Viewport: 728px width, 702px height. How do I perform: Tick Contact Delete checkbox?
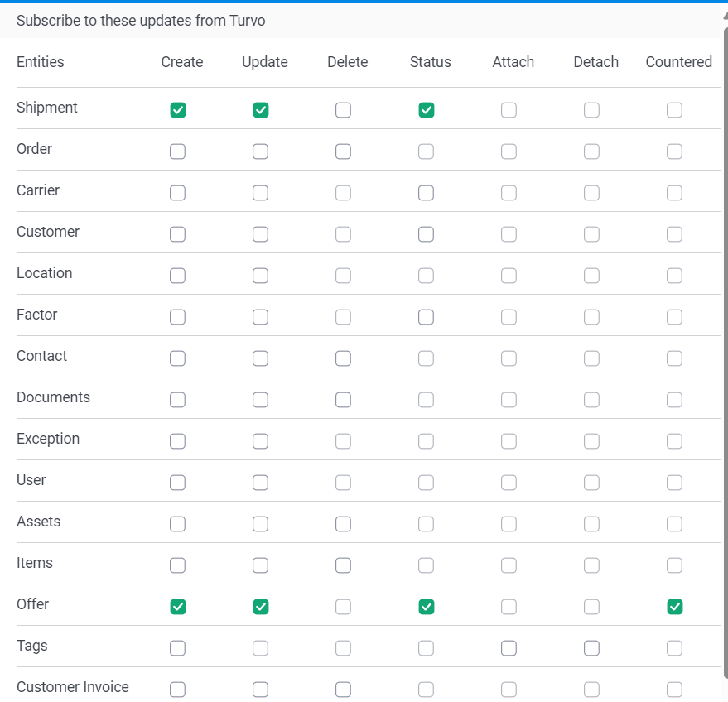tap(343, 358)
